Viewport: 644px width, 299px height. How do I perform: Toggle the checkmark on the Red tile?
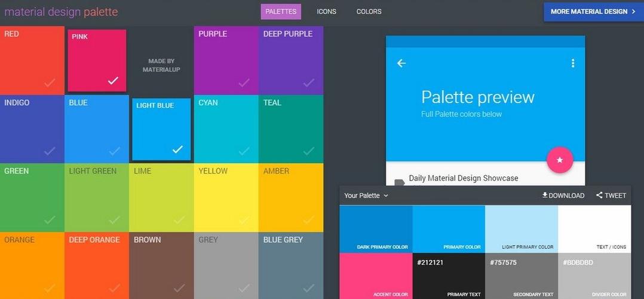(50, 83)
